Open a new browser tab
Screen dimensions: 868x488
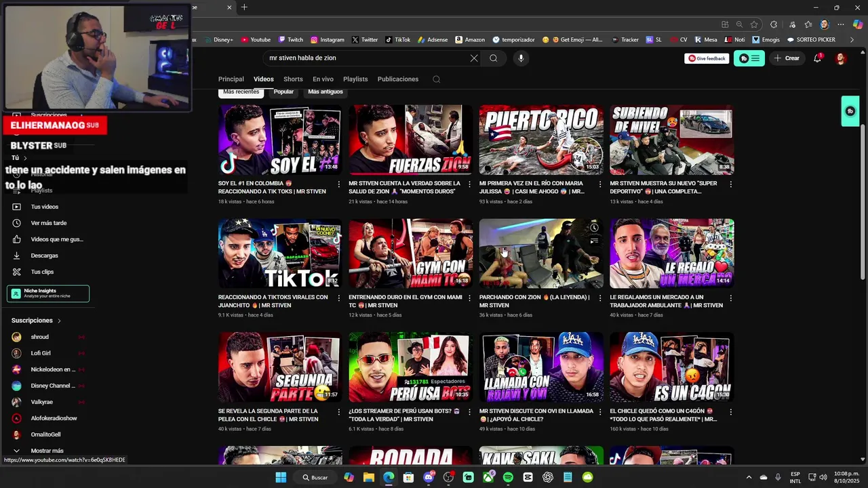[x=244, y=7]
